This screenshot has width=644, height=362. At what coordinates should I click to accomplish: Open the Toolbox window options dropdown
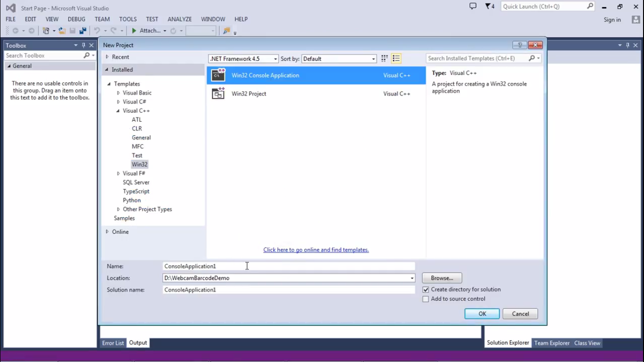75,45
